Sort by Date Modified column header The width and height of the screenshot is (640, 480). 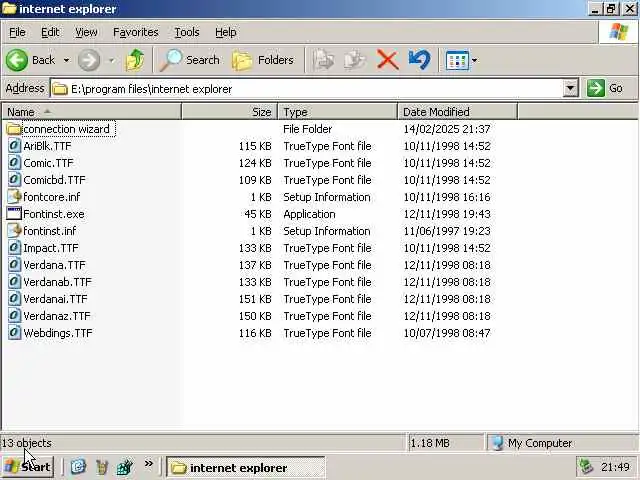[457, 112]
